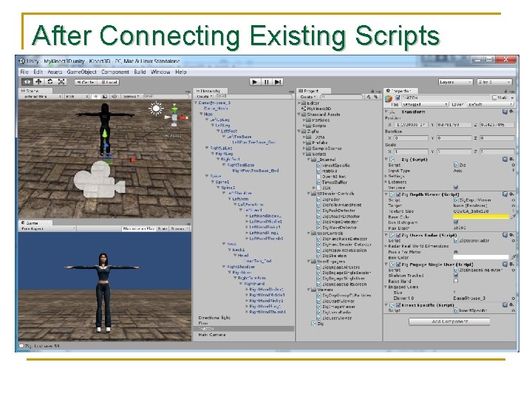Open Transform component gear settings

511,112
